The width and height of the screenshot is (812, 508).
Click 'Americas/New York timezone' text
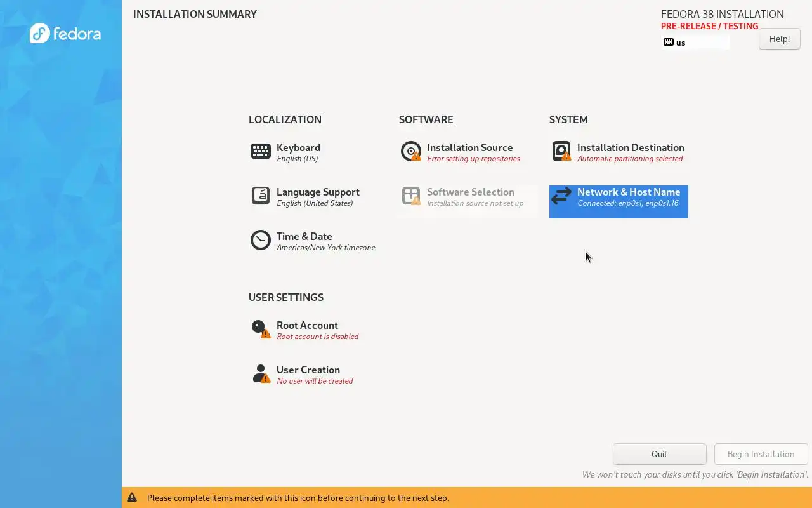click(326, 248)
